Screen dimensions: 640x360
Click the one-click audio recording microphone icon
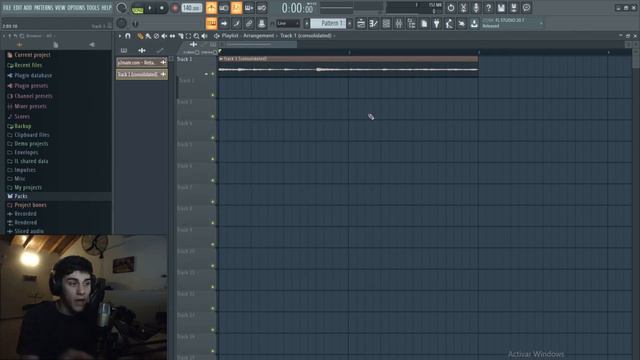pyautogui.click(x=476, y=8)
